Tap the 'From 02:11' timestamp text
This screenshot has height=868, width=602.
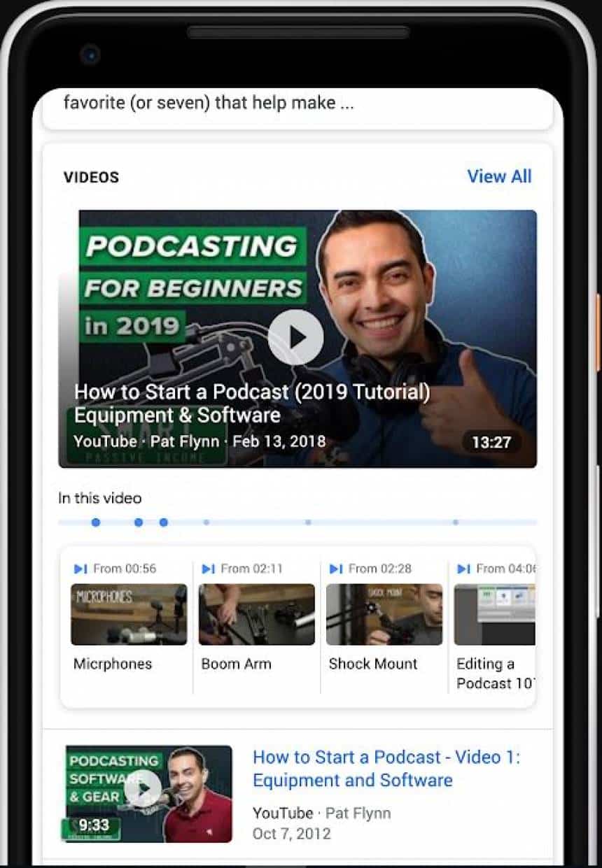coord(252,569)
